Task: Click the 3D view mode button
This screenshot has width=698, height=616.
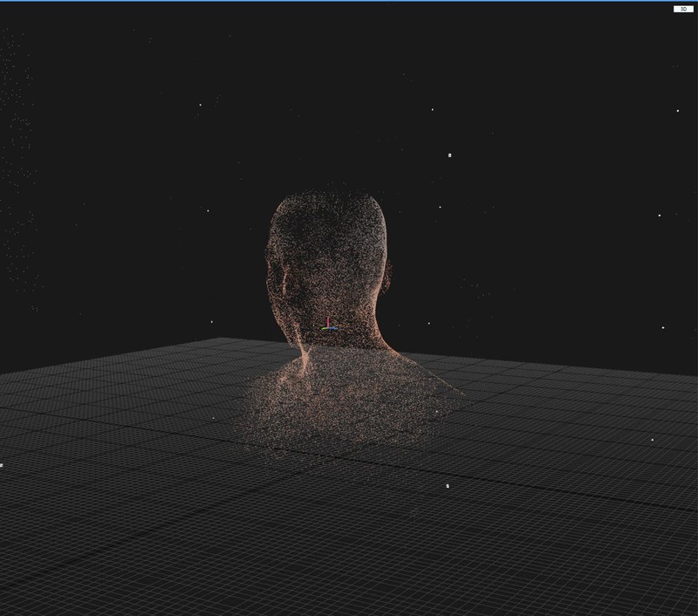Action: pos(683,9)
